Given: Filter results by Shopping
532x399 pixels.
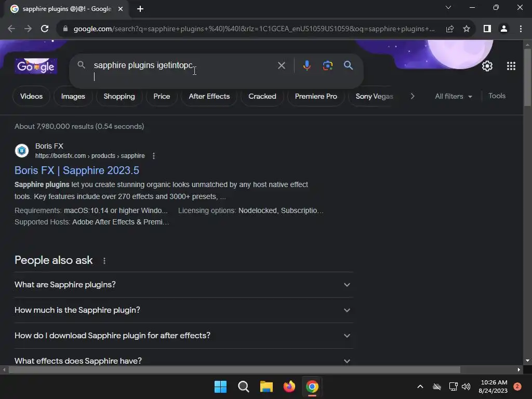Looking at the screenshot, I should pos(119,96).
